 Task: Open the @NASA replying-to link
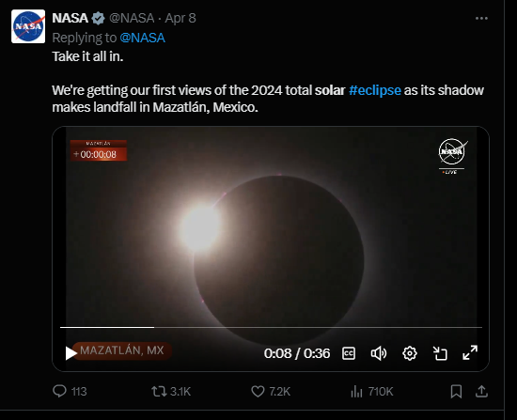(x=143, y=38)
